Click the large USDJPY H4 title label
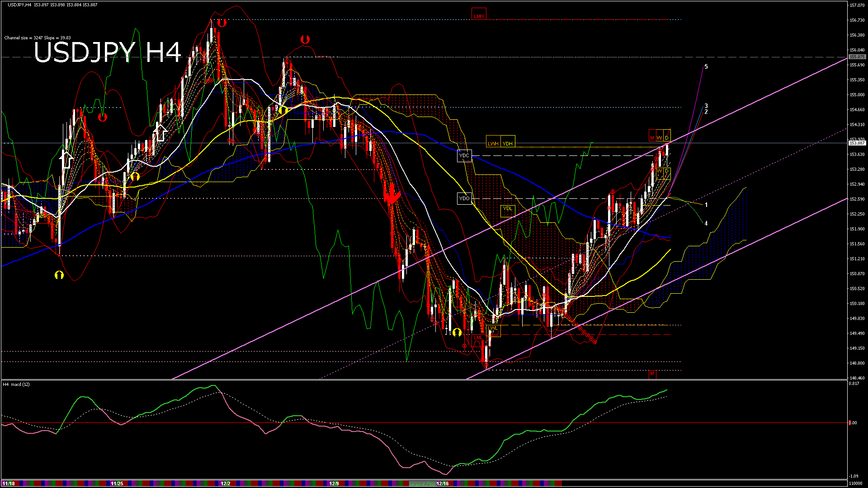The image size is (868, 488). 108,52
